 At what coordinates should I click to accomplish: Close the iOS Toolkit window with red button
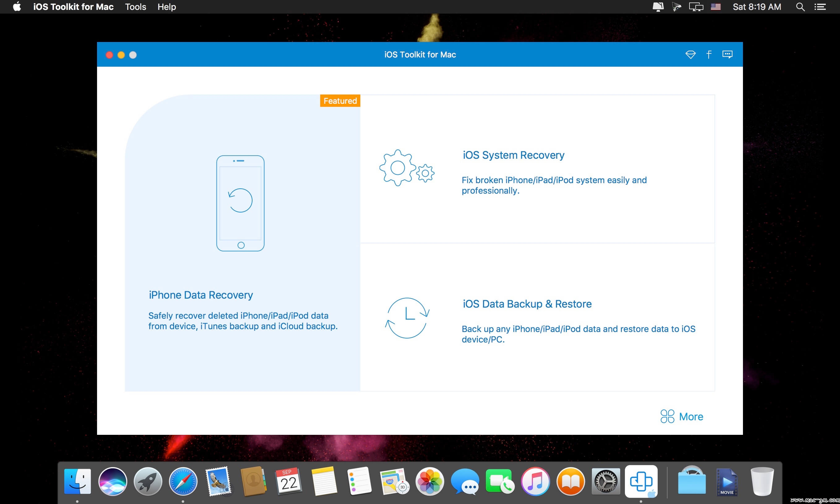[109, 55]
